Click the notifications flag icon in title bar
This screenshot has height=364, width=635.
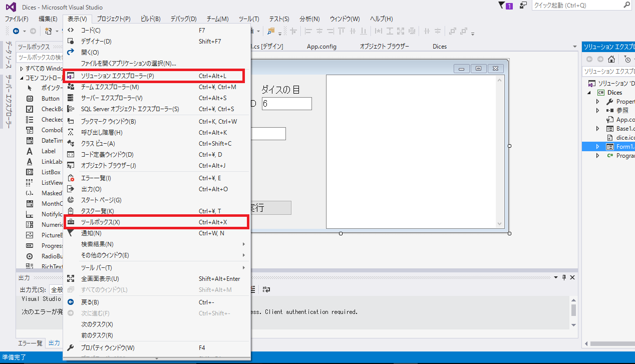502,6
